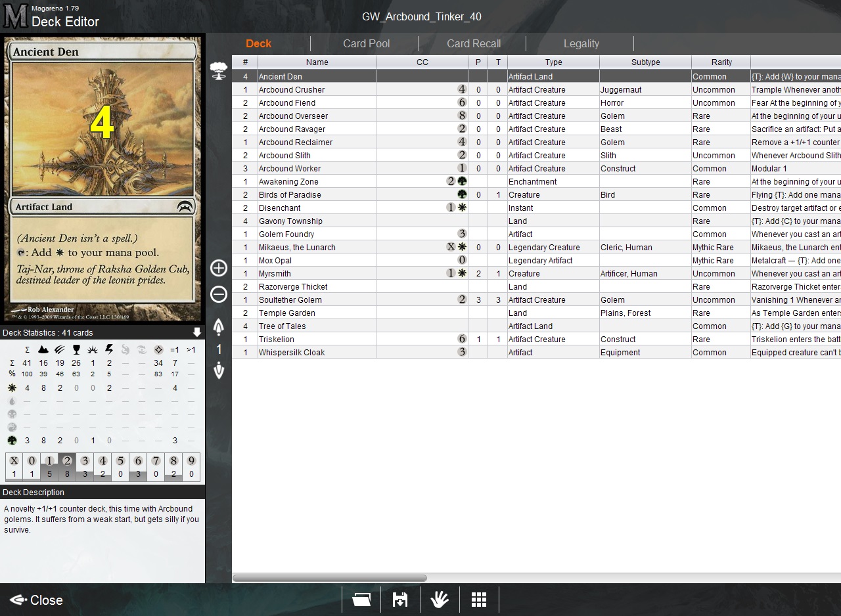Image resolution: width=841 pixels, height=616 pixels.
Task: Sort table by Name column header
Action: (317, 62)
